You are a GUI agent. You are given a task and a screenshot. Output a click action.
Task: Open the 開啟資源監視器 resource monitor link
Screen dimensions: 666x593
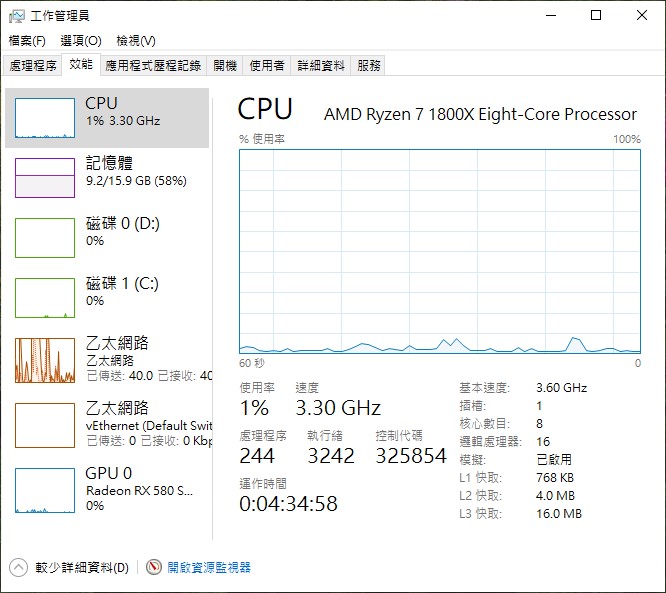[x=209, y=568]
